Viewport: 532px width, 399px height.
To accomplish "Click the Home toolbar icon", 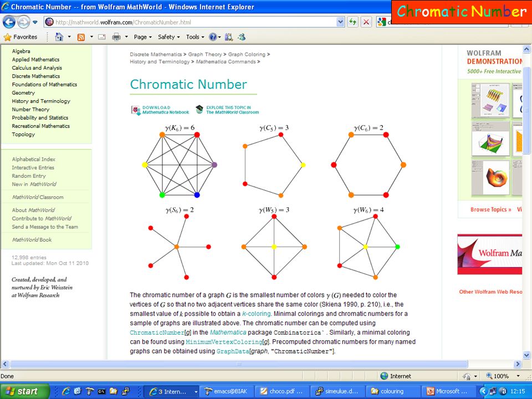I will [59, 37].
